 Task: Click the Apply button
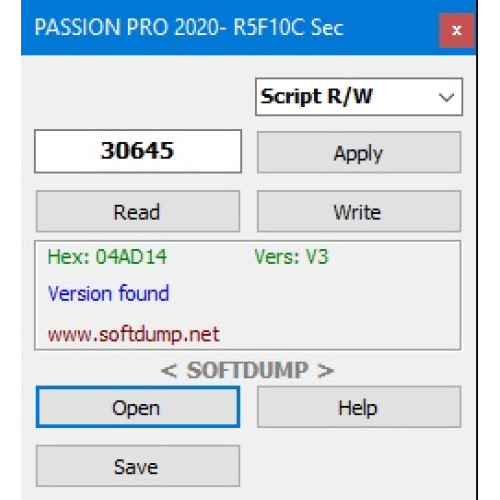(359, 152)
